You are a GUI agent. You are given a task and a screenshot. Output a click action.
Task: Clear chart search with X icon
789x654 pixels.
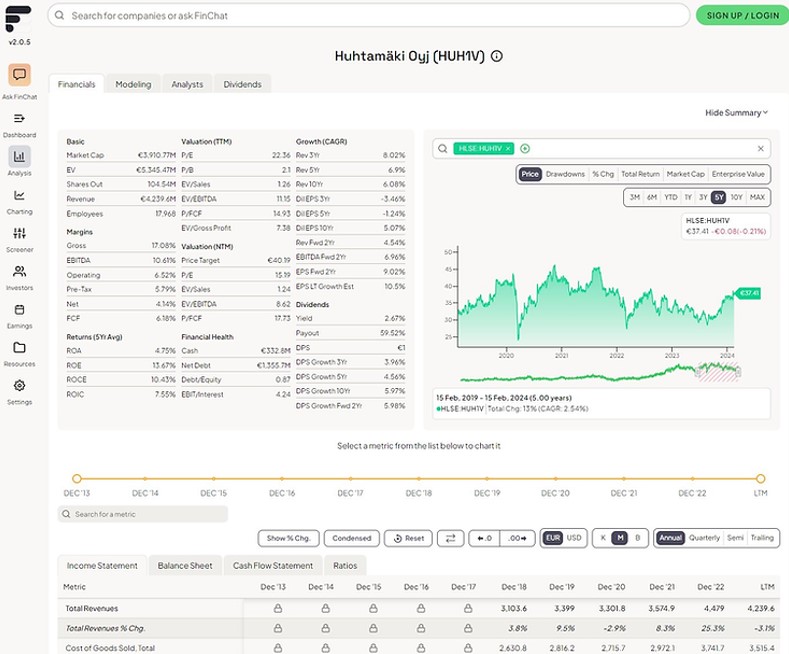pos(760,148)
